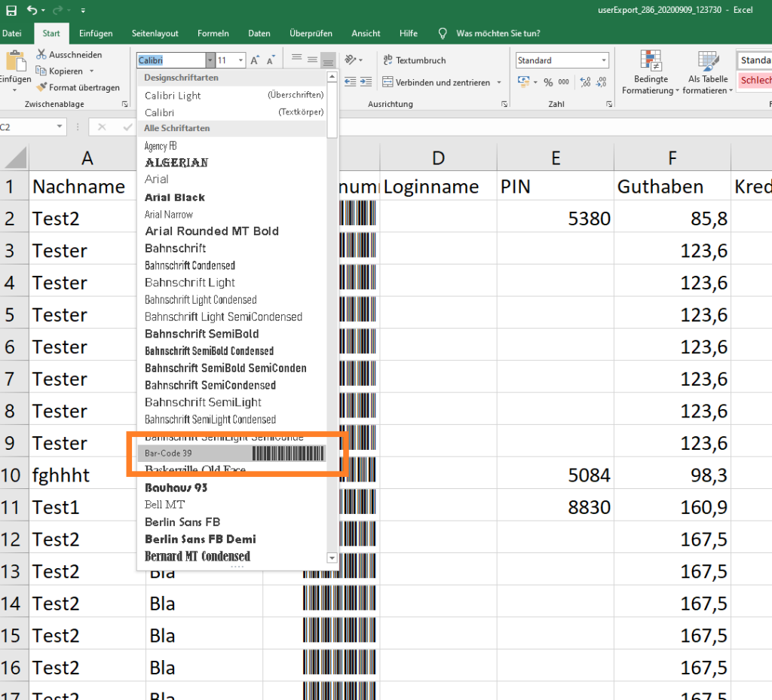The image size is (772, 700).
Task: Click cell containing 'fghhht'
Action: [83, 475]
